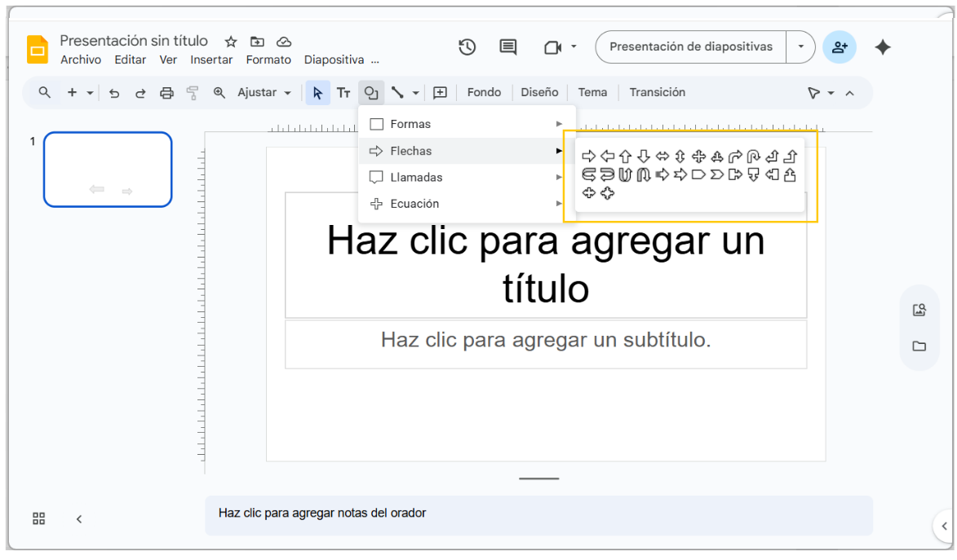Expand the slideshow options dropdown arrow

(x=800, y=47)
